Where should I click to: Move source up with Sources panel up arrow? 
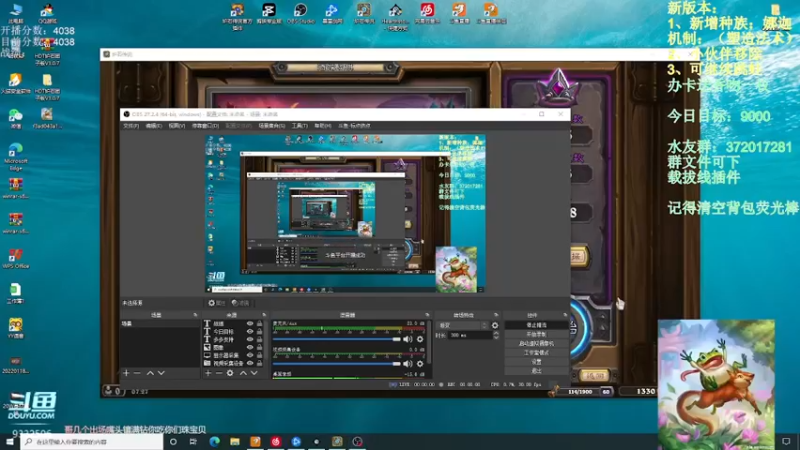pos(243,373)
